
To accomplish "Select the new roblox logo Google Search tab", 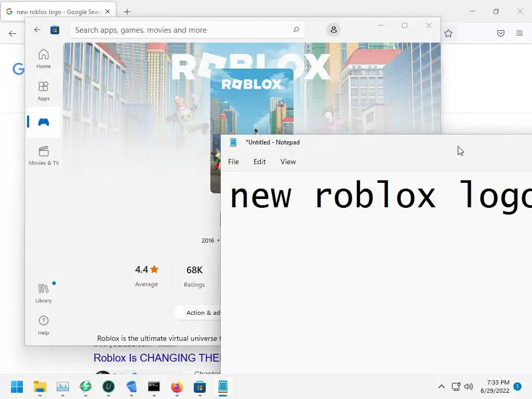I will [x=58, y=11].
